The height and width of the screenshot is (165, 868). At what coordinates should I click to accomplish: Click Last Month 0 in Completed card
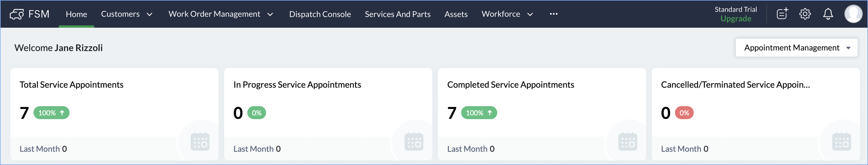pyautogui.click(x=471, y=149)
